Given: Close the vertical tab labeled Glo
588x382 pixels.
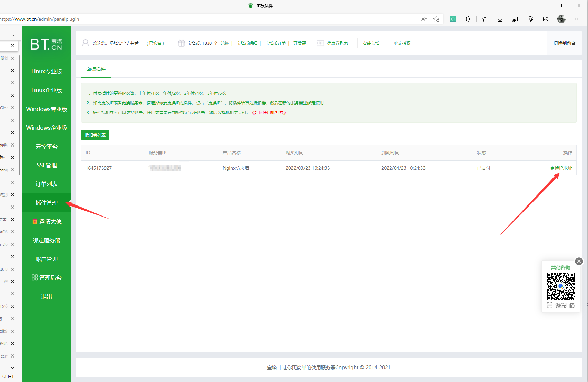Looking at the screenshot, I should pos(13,108).
